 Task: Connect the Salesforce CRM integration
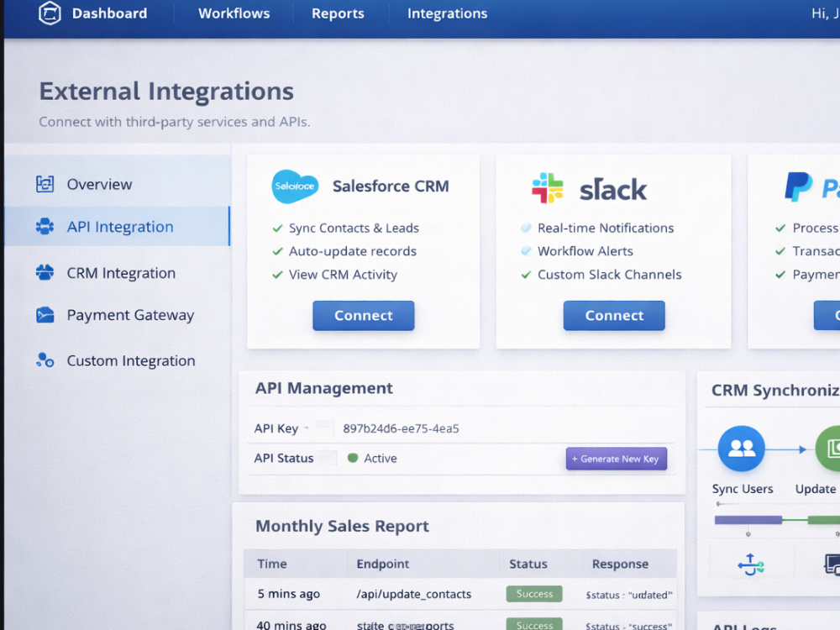coord(363,316)
